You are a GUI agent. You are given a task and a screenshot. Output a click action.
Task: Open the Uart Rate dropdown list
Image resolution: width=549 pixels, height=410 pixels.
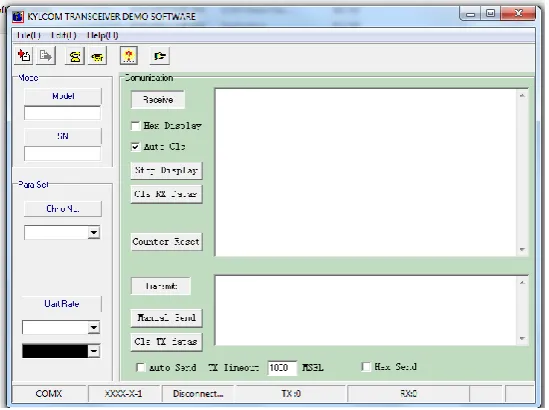click(93, 328)
